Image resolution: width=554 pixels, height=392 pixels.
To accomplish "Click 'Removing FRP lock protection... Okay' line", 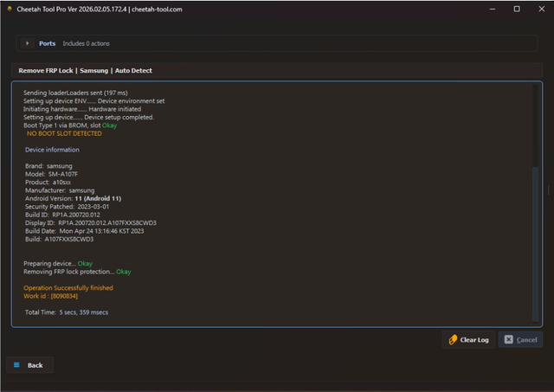I will pyautogui.click(x=77, y=272).
